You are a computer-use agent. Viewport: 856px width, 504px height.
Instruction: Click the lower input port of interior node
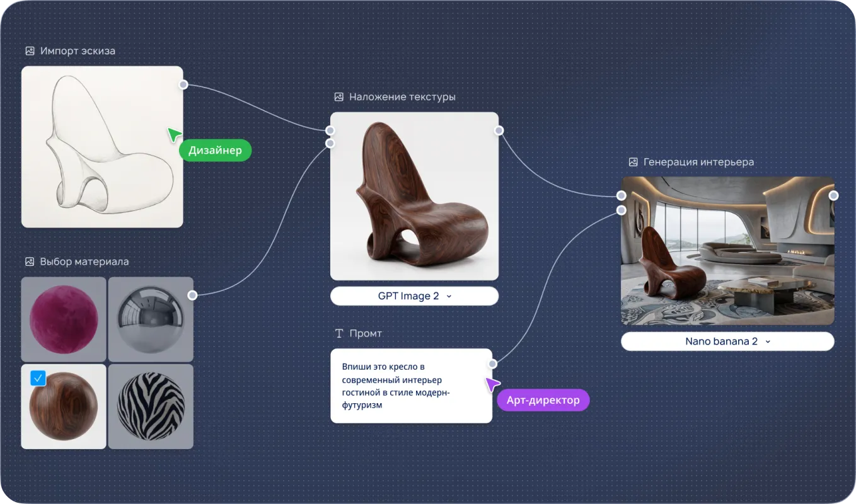click(x=621, y=210)
